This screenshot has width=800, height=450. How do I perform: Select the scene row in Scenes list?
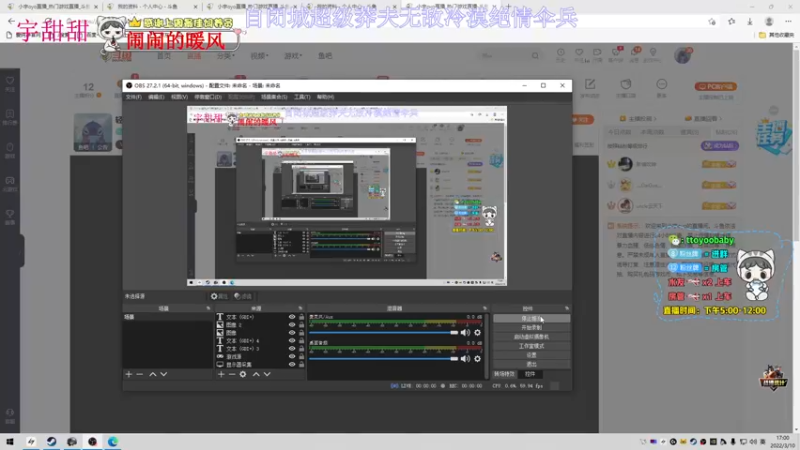[167, 317]
